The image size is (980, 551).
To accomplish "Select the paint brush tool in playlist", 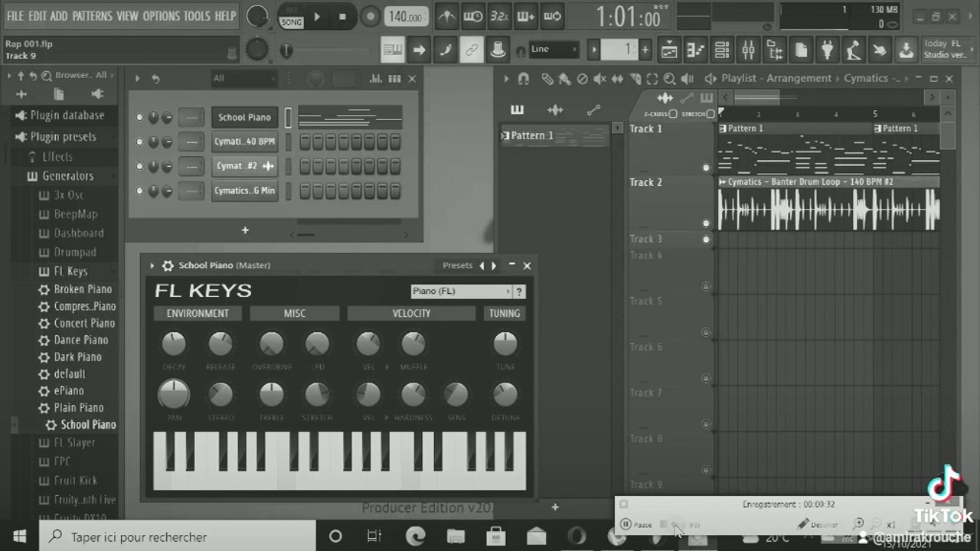I will [x=564, y=78].
